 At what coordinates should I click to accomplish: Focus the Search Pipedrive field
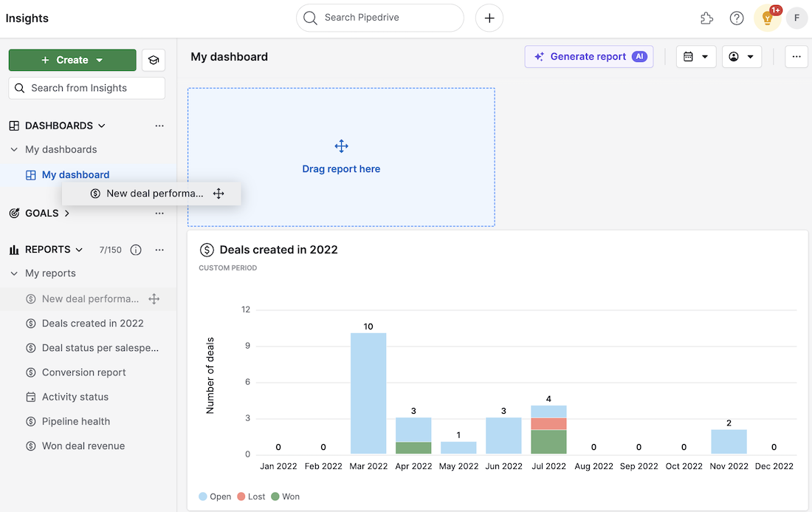tap(380, 18)
